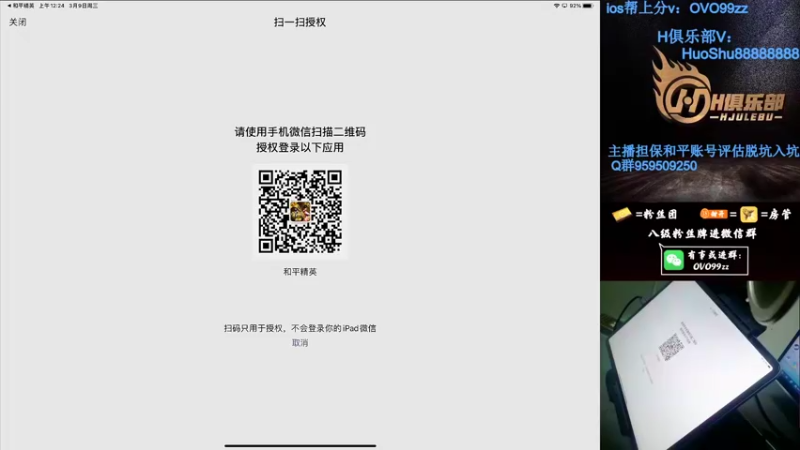Click the 有事或进群 OVO99zz box
The image size is (800, 450).
(x=705, y=260)
